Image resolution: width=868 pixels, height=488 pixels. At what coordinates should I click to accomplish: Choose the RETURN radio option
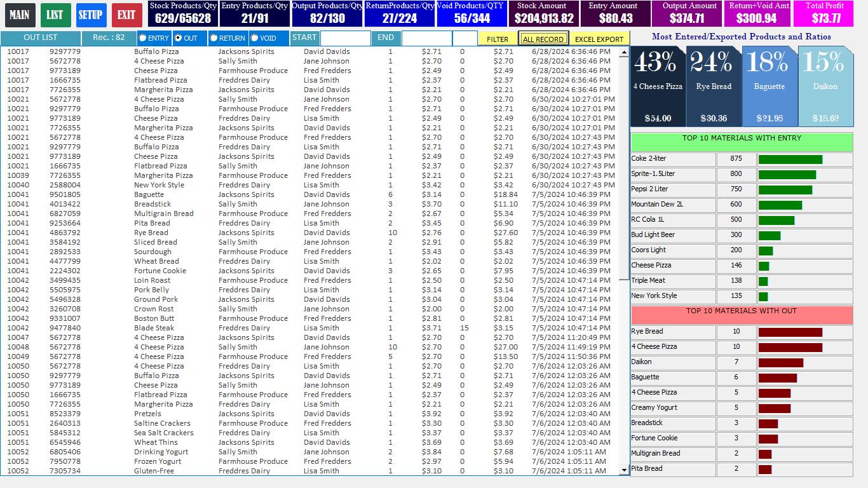[x=227, y=38]
